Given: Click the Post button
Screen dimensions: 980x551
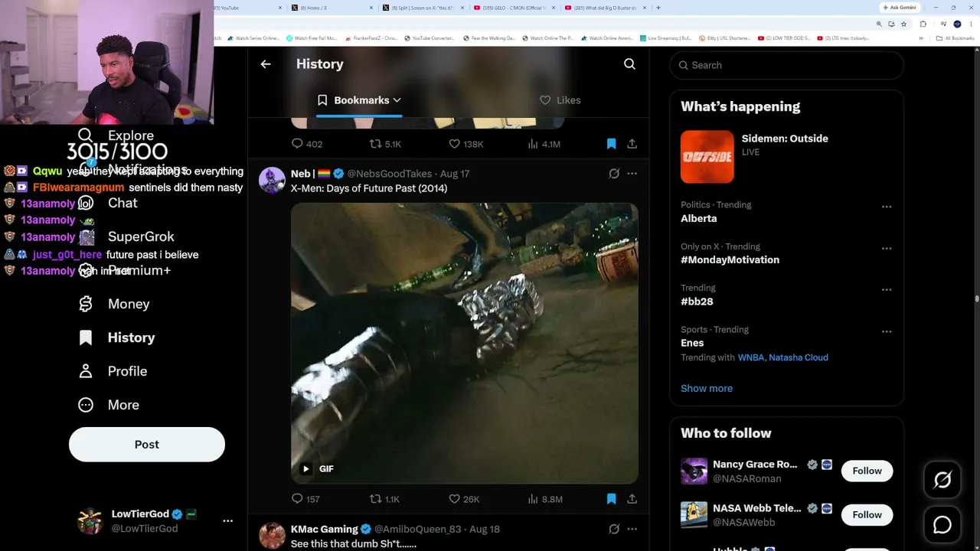Looking at the screenshot, I should (x=147, y=445).
